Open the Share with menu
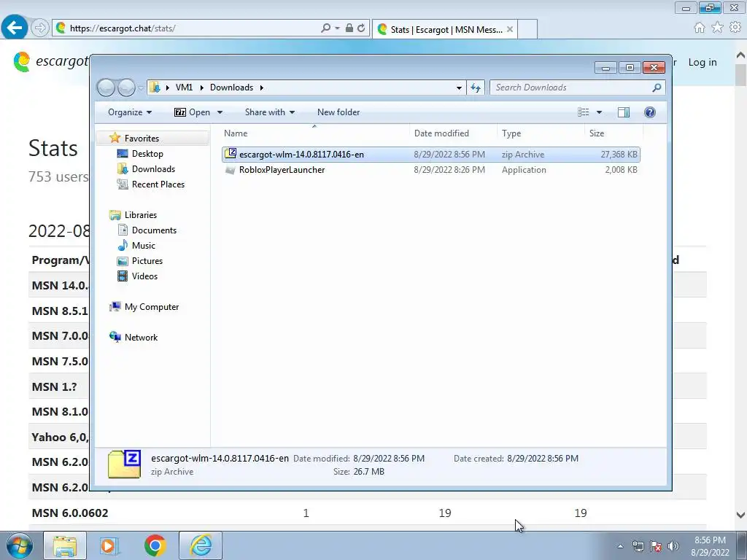The width and height of the screenshot is (747, 560). coord(270,112)
